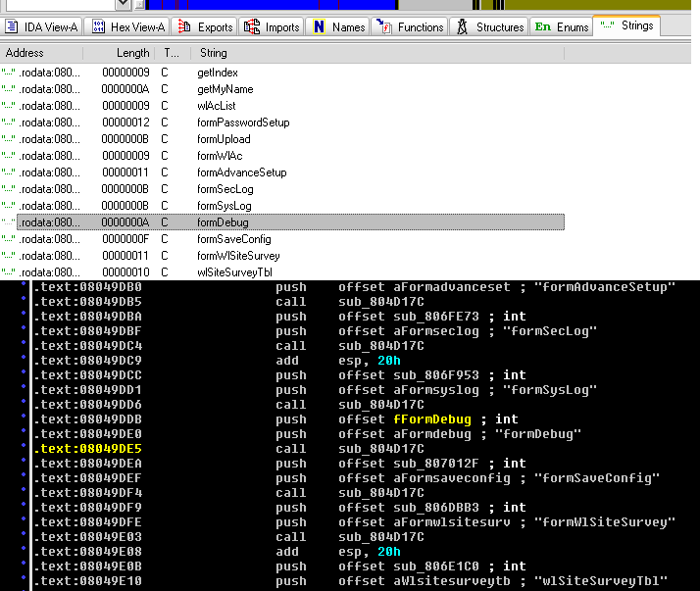Select the formAdvanceSetup string row

[282, 172]
